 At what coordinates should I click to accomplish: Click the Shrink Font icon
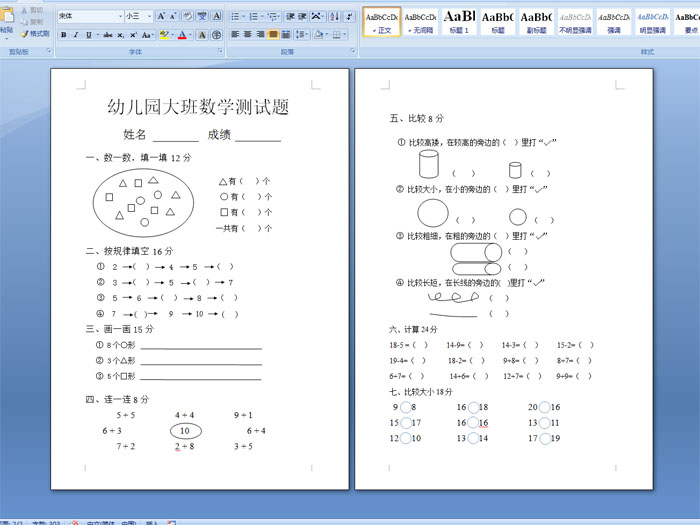click(173, 17)
